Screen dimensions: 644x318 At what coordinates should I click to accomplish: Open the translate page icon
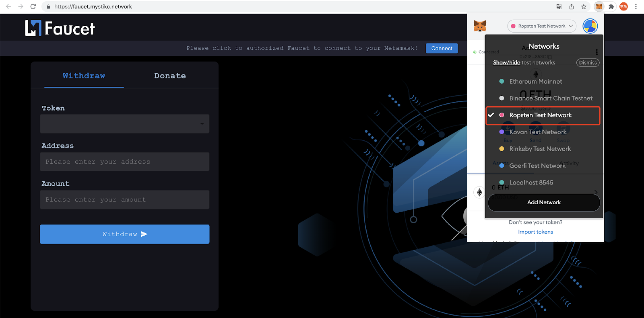559,6
